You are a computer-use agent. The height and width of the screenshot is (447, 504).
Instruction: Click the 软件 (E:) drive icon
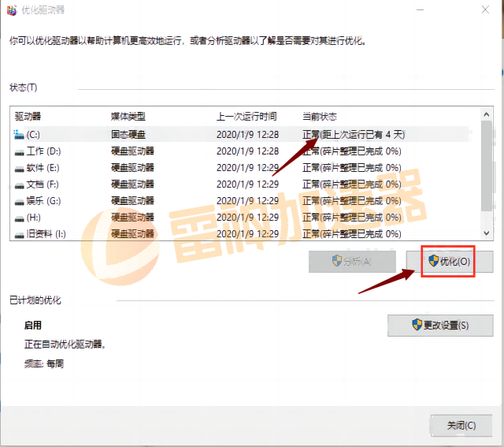point(20,168)
